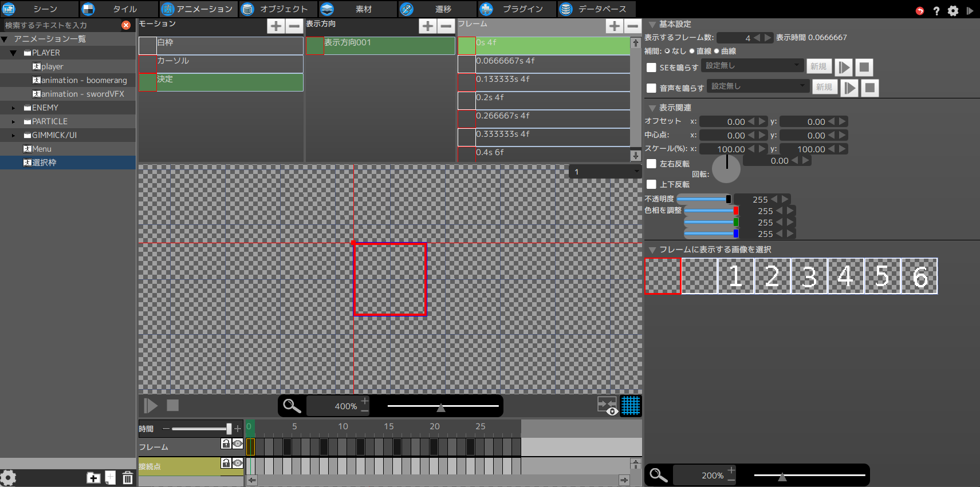The image size is (980, 487).
Task: Expand the GIMMICK/UI folder
Action: [13, 135]
